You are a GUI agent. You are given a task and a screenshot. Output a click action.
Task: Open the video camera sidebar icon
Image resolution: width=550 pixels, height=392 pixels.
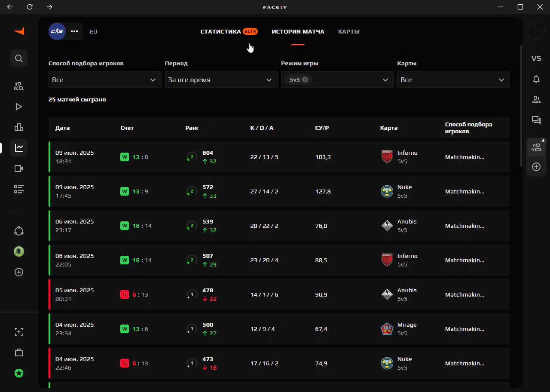[x=19, y=168]
